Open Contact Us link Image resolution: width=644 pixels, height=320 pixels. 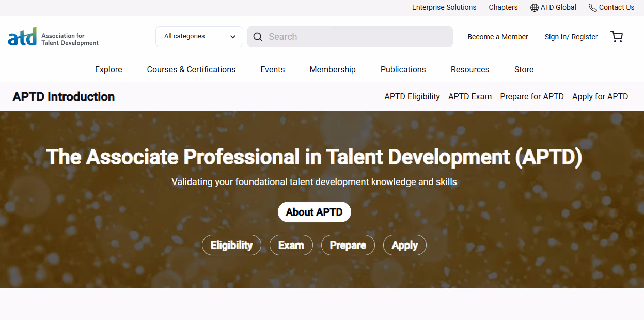[x=617, y=7]
